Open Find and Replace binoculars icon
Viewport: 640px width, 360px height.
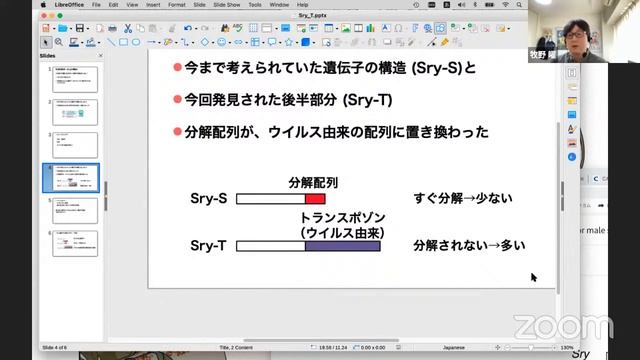click(225, 28)
